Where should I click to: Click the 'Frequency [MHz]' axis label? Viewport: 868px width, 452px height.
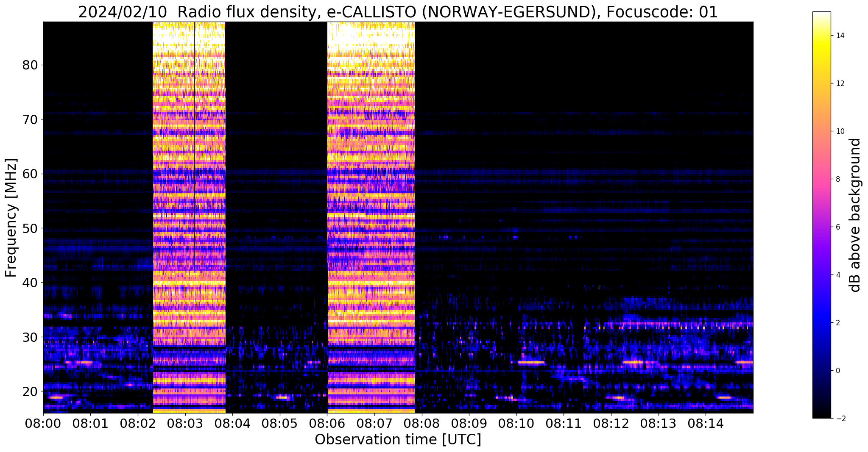11,218
